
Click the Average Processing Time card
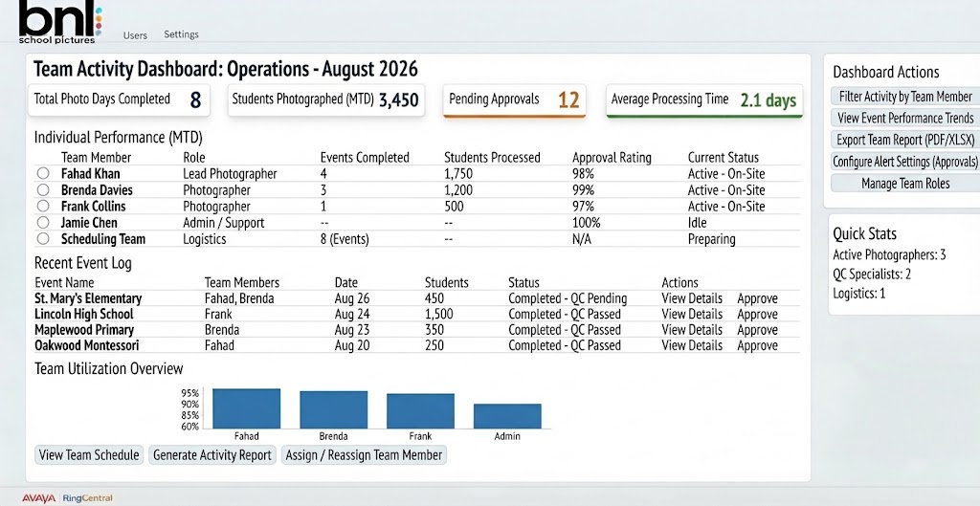point(704,99)
